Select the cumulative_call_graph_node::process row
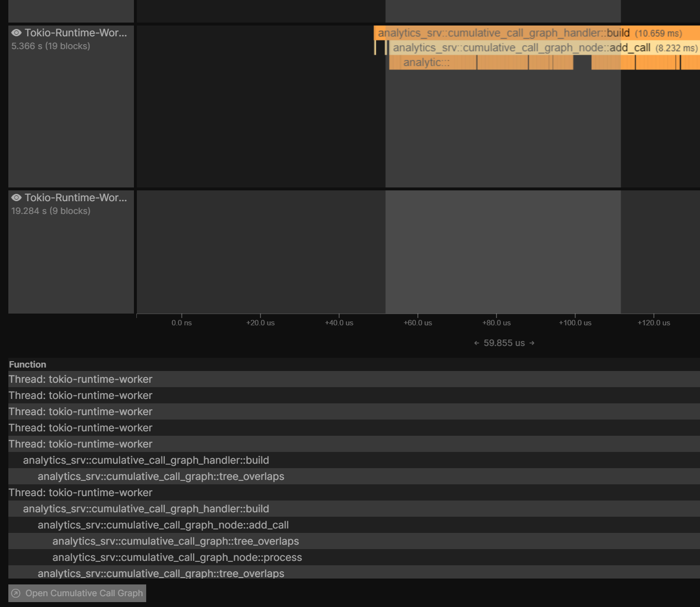The width and height of the screenshot is (700, 607). click(177, 557)
